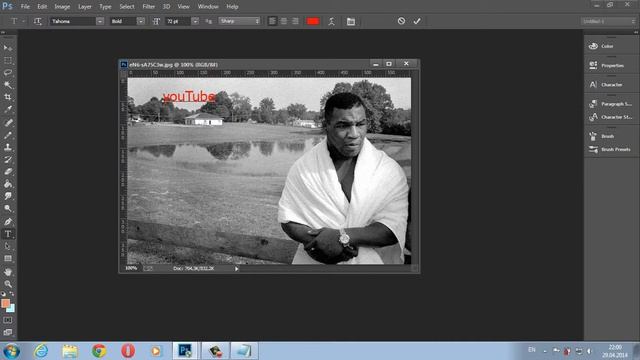
Task: Toggle Quick Mask mode
Action: point(8,320)
